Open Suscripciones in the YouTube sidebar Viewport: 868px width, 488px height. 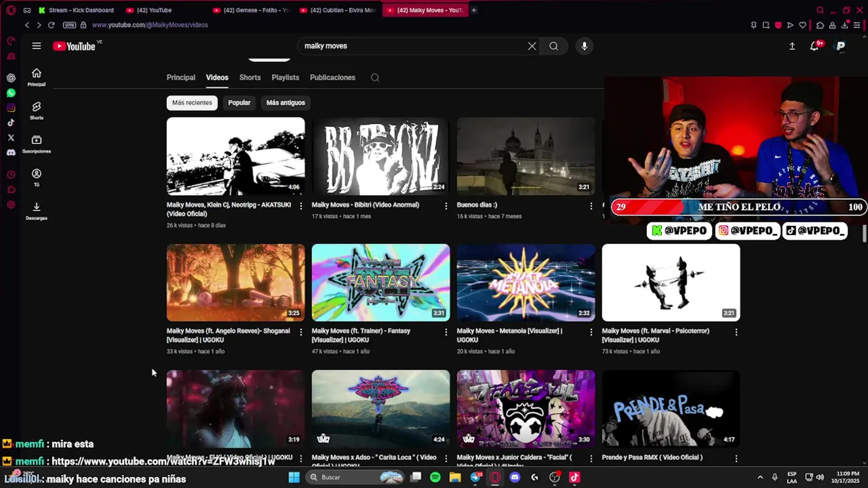37,144
